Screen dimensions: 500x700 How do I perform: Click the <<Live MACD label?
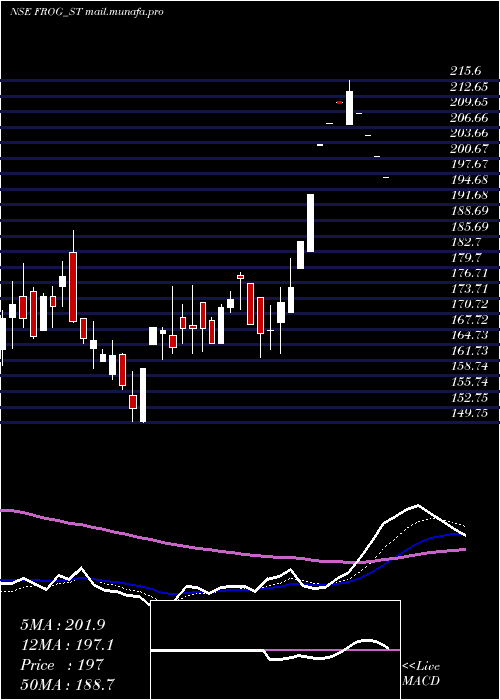point(421,674)
